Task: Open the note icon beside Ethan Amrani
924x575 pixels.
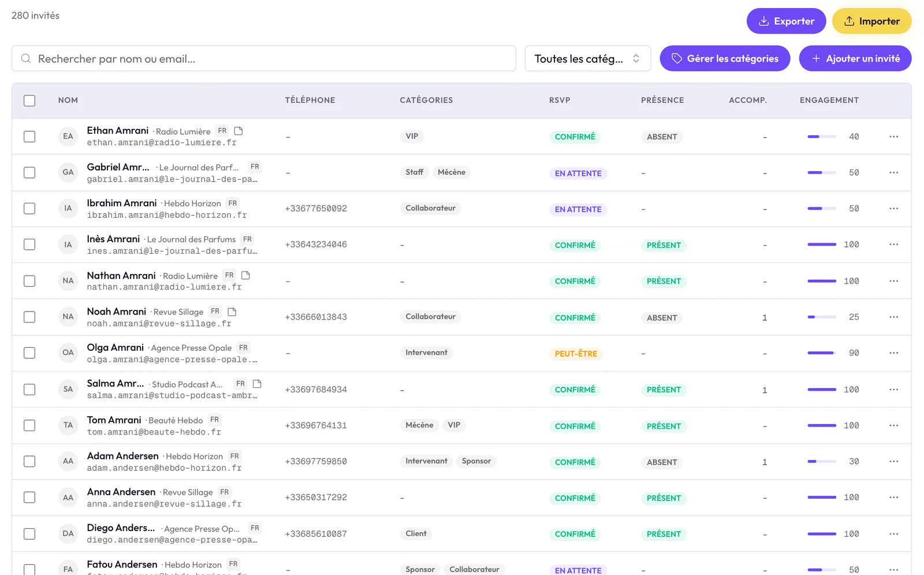Action: click(x=239, y=131)
